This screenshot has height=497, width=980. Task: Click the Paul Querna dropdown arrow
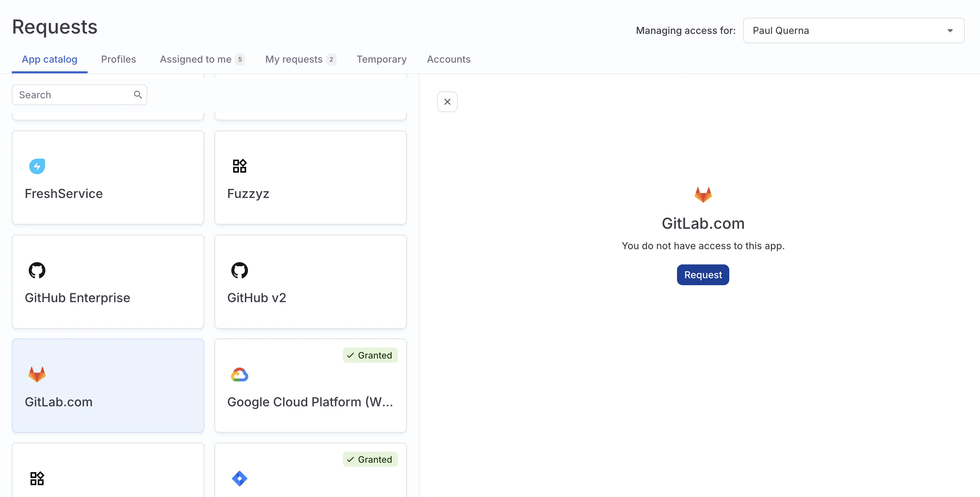click(950, 30)
